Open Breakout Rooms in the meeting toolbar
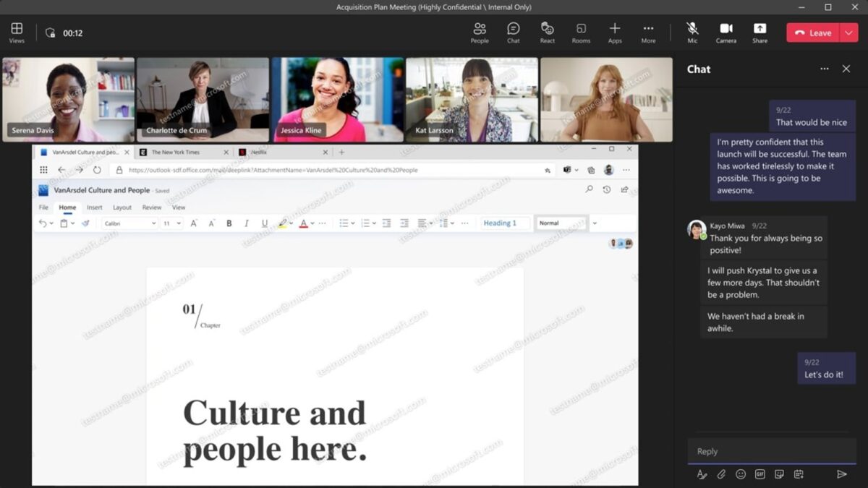The height and width of the screenshot is (488, 868). 581,32
